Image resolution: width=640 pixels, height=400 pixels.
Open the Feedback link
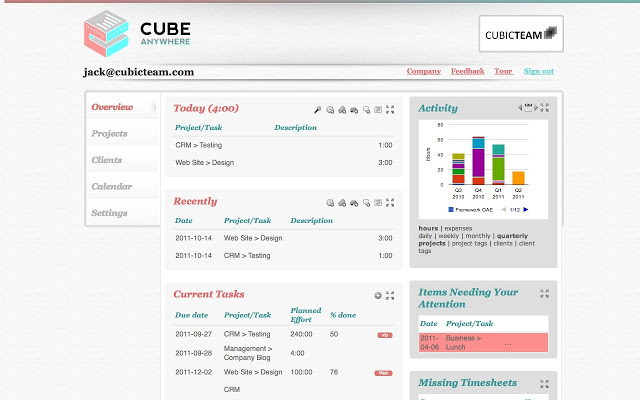(467, 72)
